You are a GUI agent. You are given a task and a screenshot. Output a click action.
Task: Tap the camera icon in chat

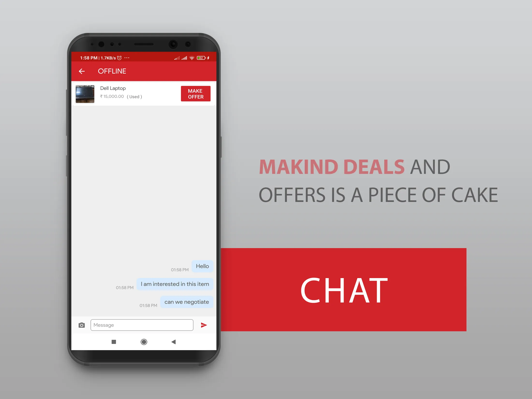[82, 324]
